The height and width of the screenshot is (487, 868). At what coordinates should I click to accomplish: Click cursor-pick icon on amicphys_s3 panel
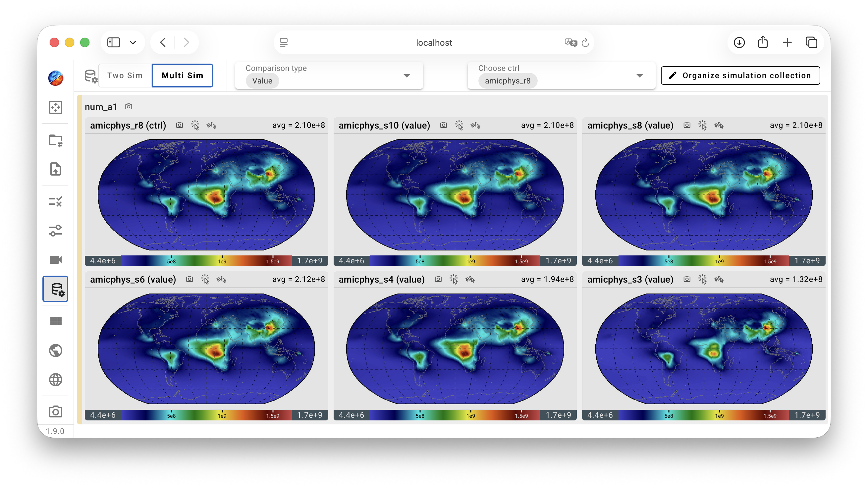[x=703, y=279]
